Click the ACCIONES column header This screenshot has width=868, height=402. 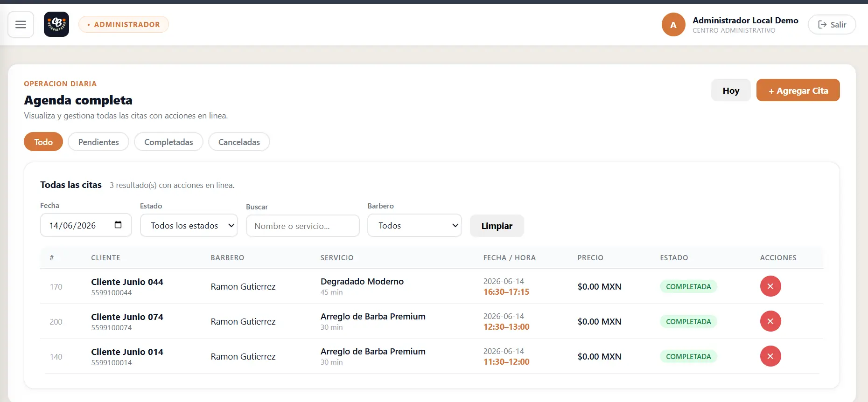(778, 257)
